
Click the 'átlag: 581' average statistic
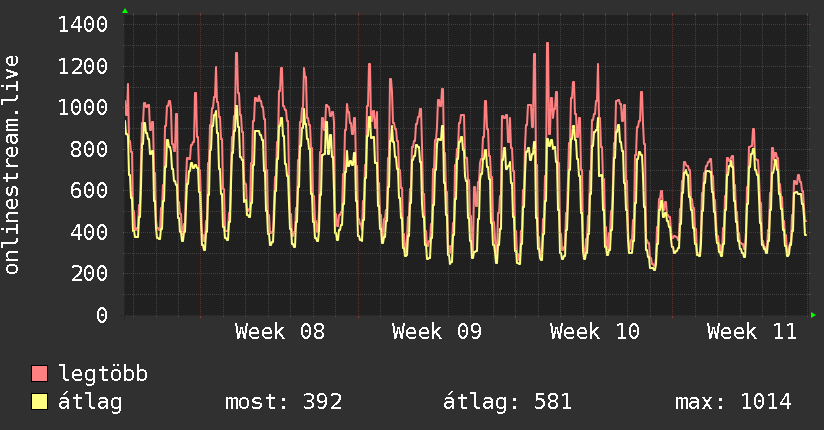(x=507, y=402)
